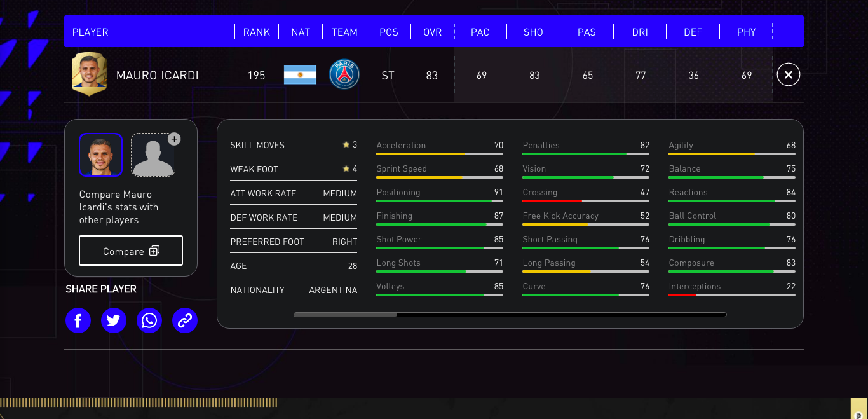This screenshot has height=419, width=868.
Task: Sort by PAC column header
Action: click(x=480, y=32)
